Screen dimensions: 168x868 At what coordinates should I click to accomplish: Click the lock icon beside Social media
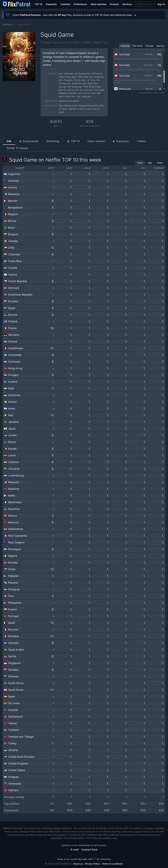pos(20,141)
